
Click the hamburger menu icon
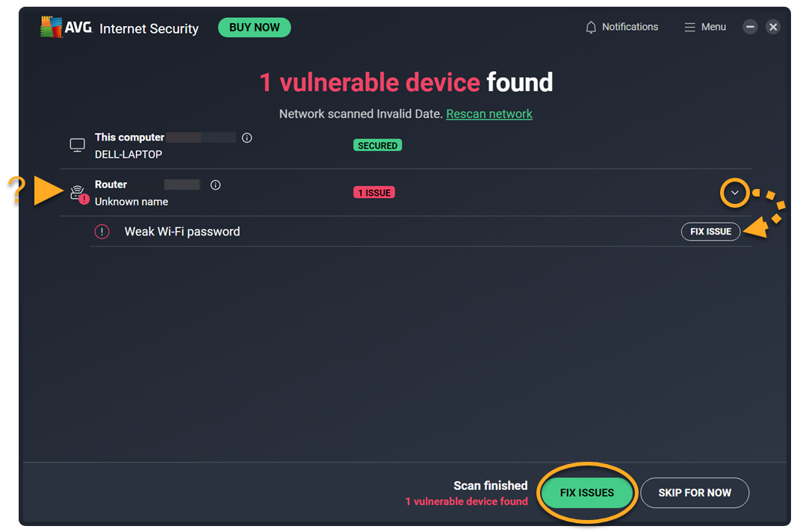[689, 28]
